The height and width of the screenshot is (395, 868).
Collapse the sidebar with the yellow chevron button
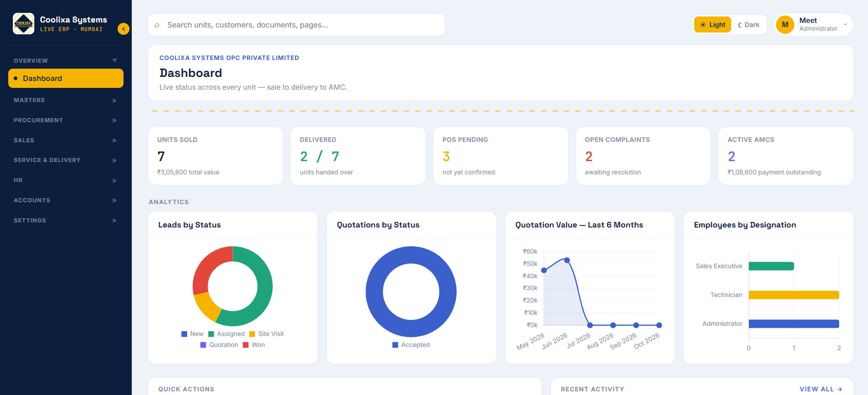tap(124, 29)
